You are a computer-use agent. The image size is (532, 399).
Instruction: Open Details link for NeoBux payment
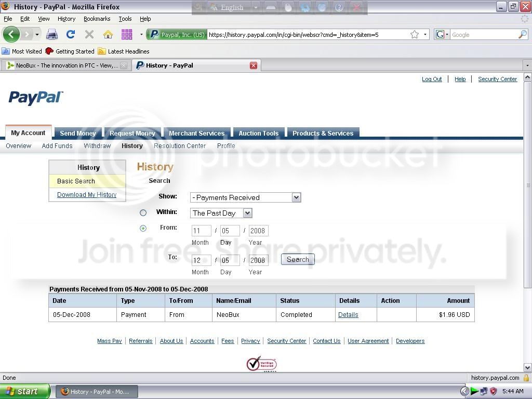(348, 315)
